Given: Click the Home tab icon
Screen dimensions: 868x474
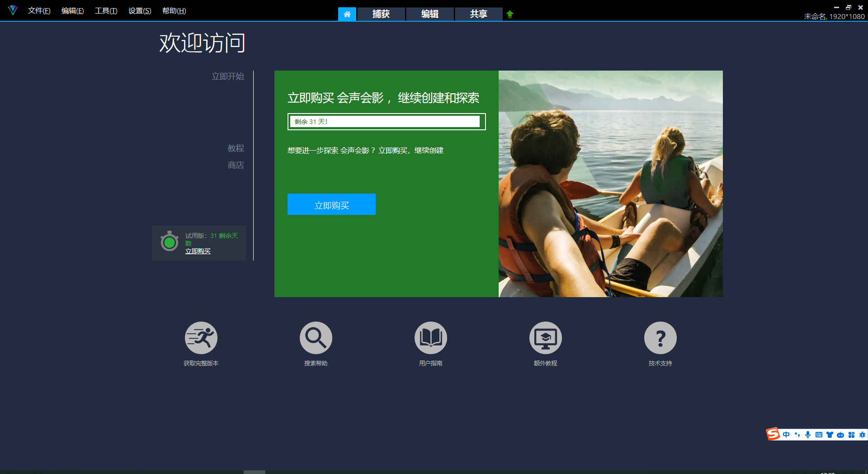Looking at the screenshot, I should (347, 14).
